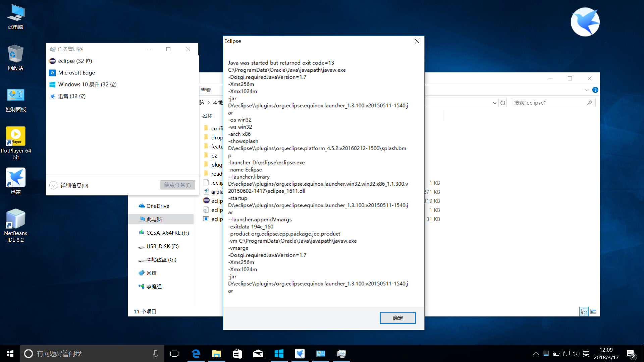Show hidden system tray icons
This screenshot has height=362, width=644.
(x=536, y=354)
